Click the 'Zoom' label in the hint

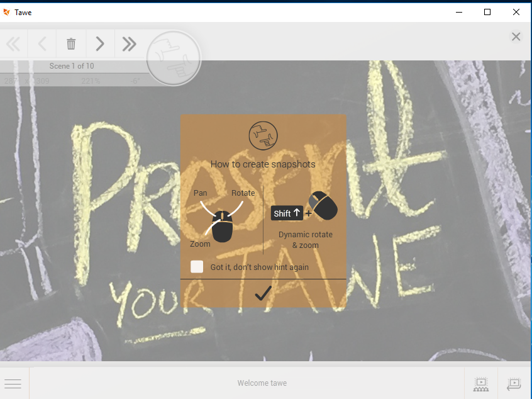coord(200,244)
